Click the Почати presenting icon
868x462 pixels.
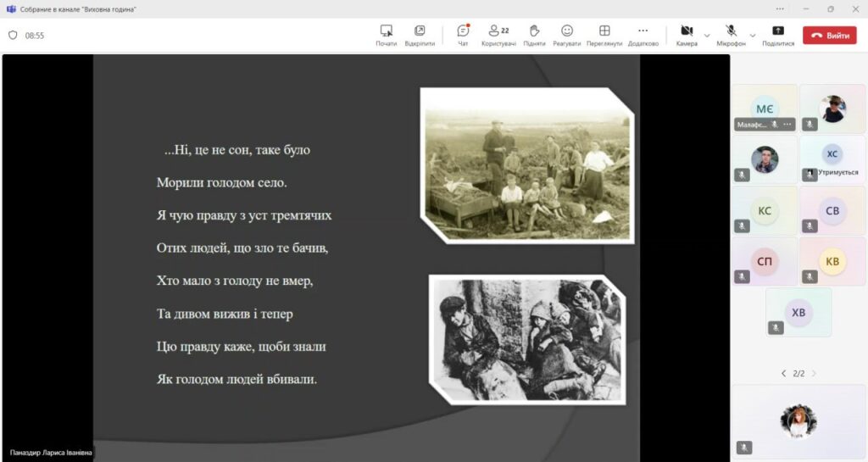[x=387, y=35]
